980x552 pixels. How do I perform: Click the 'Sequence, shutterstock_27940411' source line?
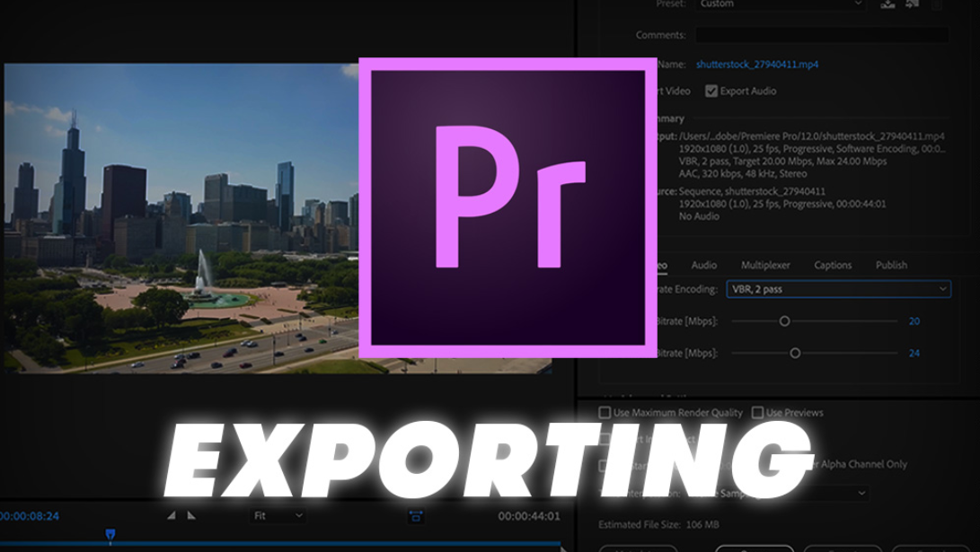tap(752, 192)
